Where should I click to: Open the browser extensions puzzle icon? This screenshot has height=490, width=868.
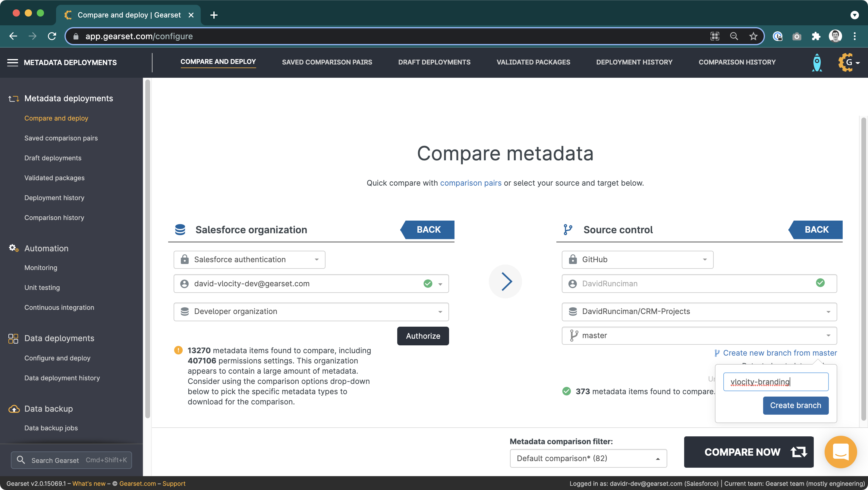[x=816, y=36]
